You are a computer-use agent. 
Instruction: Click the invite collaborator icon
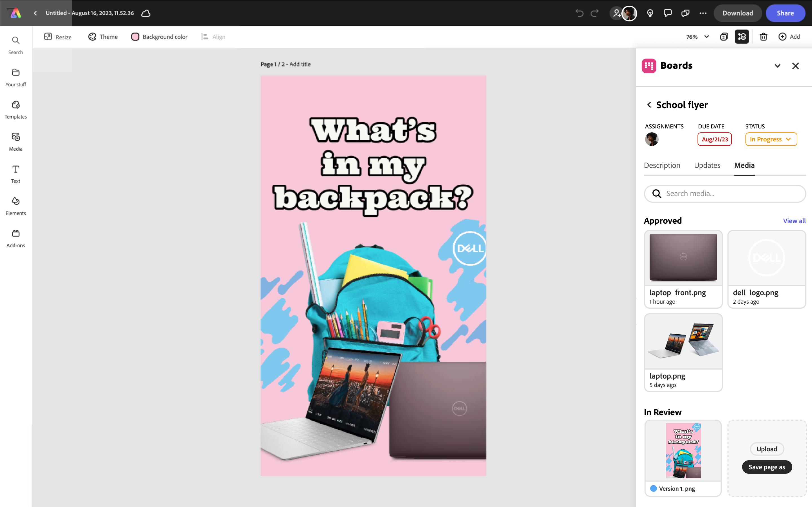[x=616, y=13]
